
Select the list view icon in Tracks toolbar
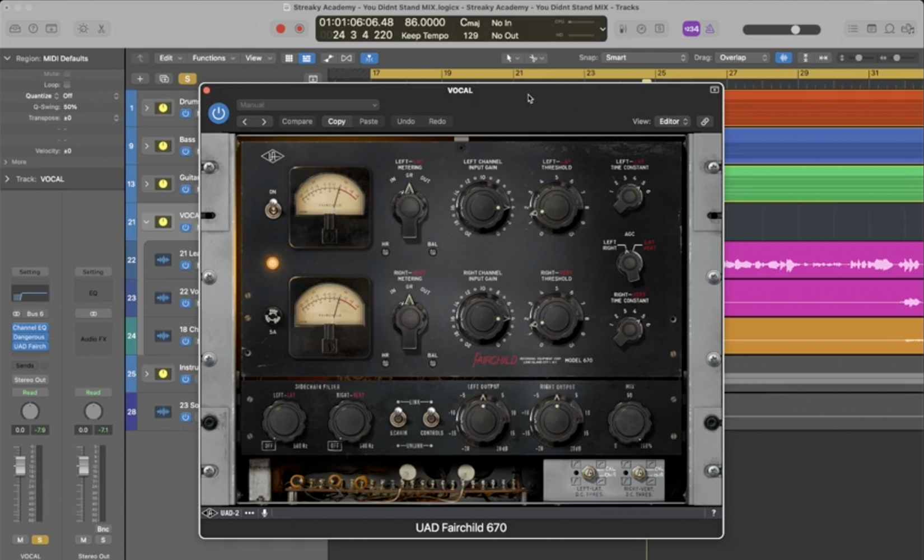tap(306, 58)
